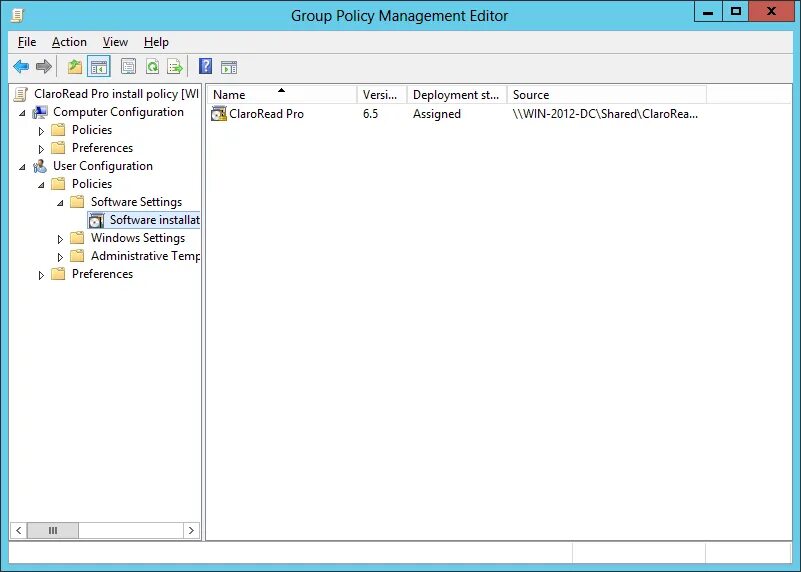Collapse the Software Settings node

pyautogui.click(x=60, y=203)
